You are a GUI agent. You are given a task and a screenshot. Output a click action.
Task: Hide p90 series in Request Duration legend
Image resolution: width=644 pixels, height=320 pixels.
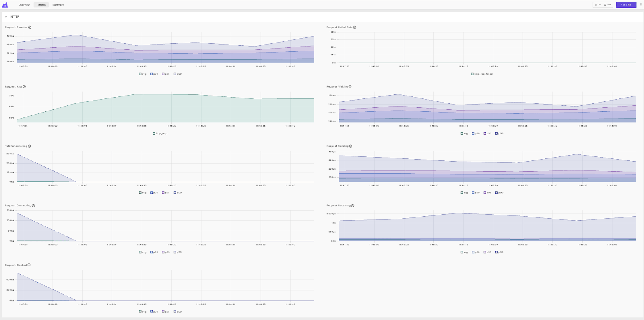click(154, 74)
